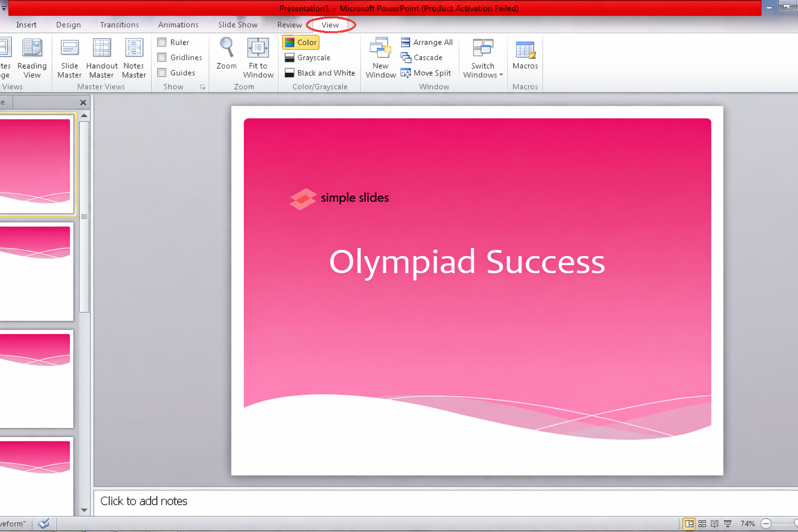Switch to the Design tab
This screenshot has height=532, width=798.
(69, 25)
